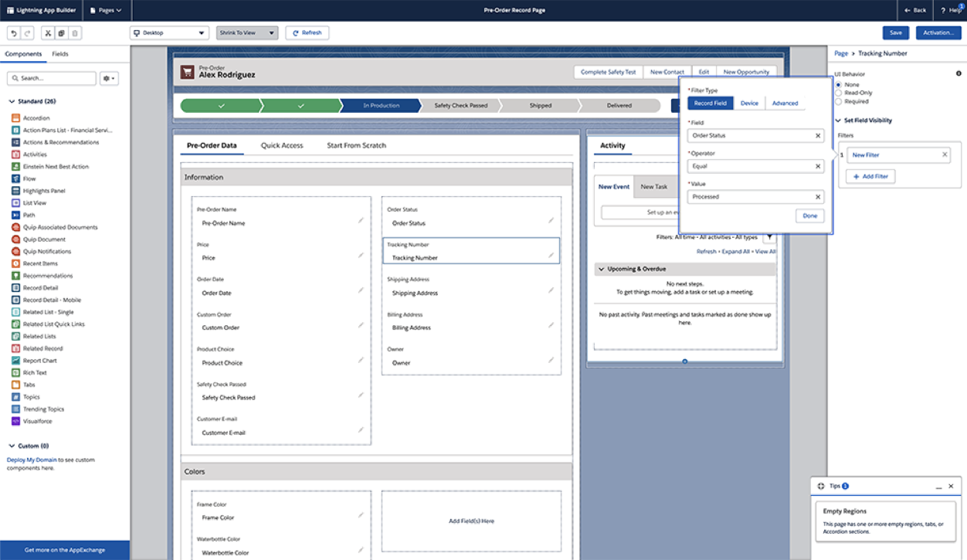Screen dimensions: 967x560
Task: Select the Cut icon above the canvas
Action: pos(48,32)
